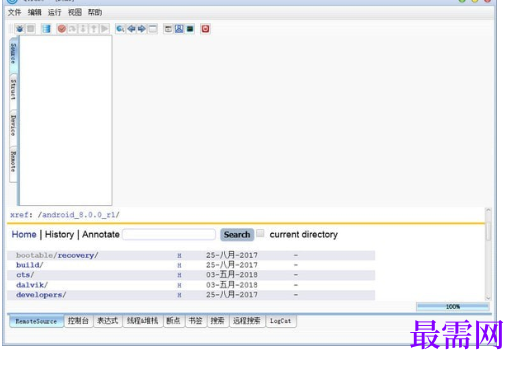Click the search text field beside Annotate
The width and height of the screenshot is (522, 366).
(169, 234)
